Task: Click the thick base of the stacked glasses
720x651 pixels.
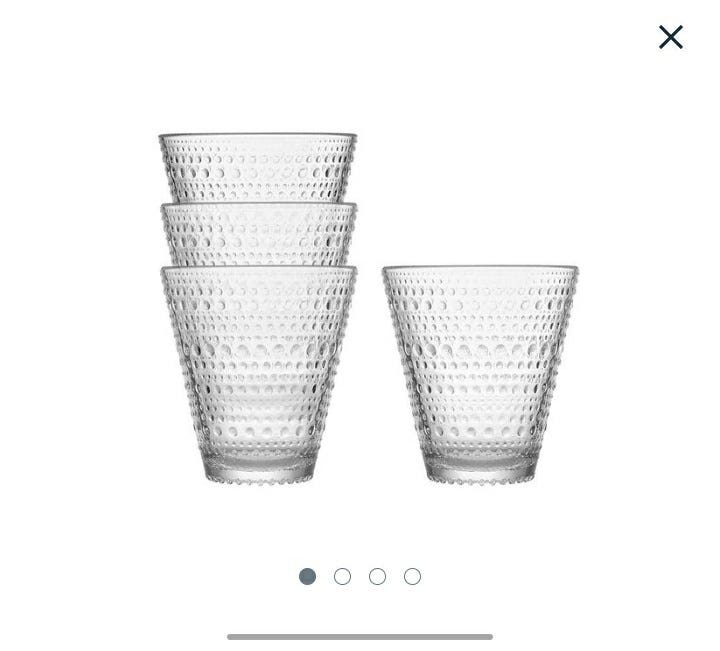Action: [260, 468]
